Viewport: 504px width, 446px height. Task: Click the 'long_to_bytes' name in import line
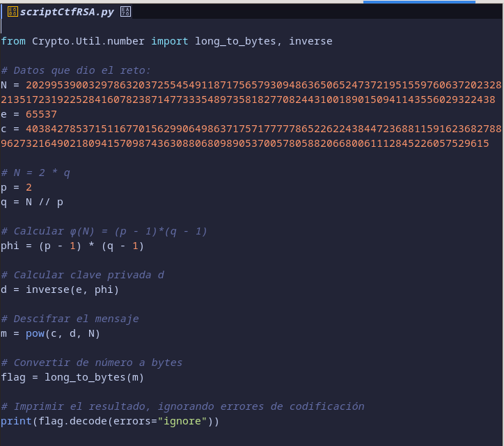pos(235,41)
